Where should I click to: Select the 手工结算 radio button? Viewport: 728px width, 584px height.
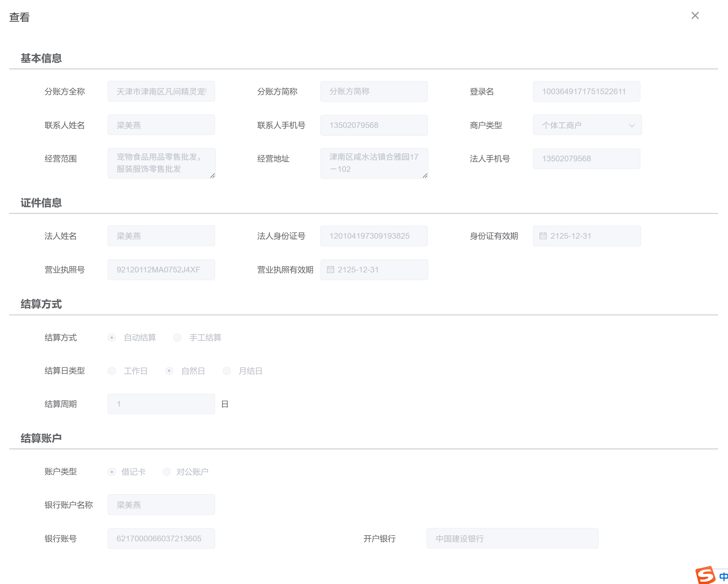[177, 337]
